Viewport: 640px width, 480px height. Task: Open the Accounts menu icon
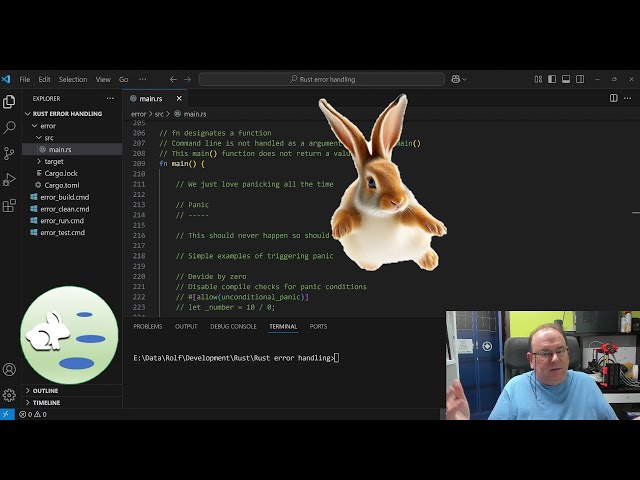[x=9, y=369]
